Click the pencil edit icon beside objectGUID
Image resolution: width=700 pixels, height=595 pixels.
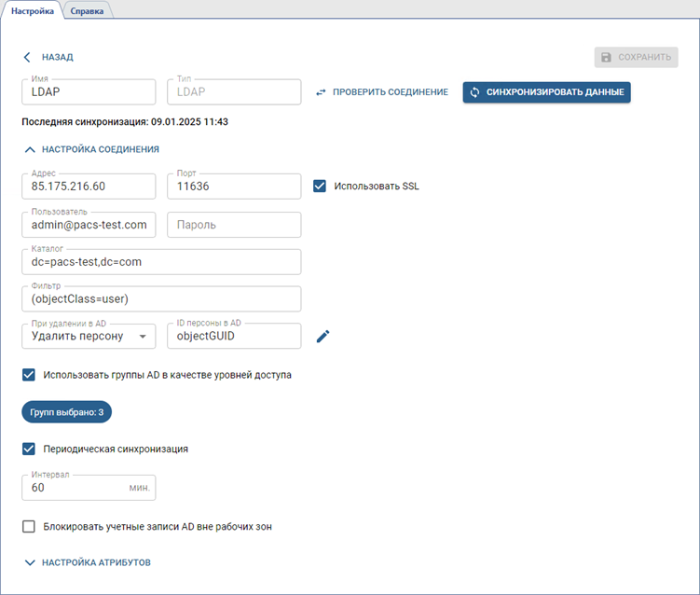click(323, 337)
